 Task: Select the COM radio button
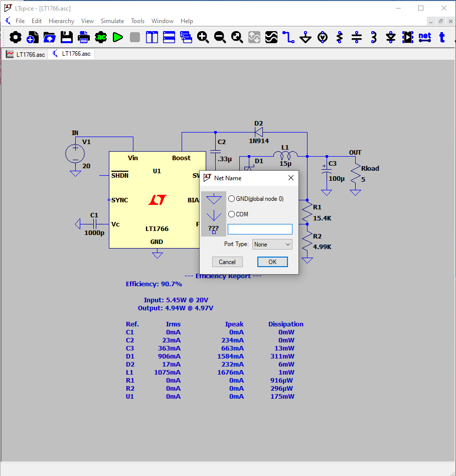[232, 214]
